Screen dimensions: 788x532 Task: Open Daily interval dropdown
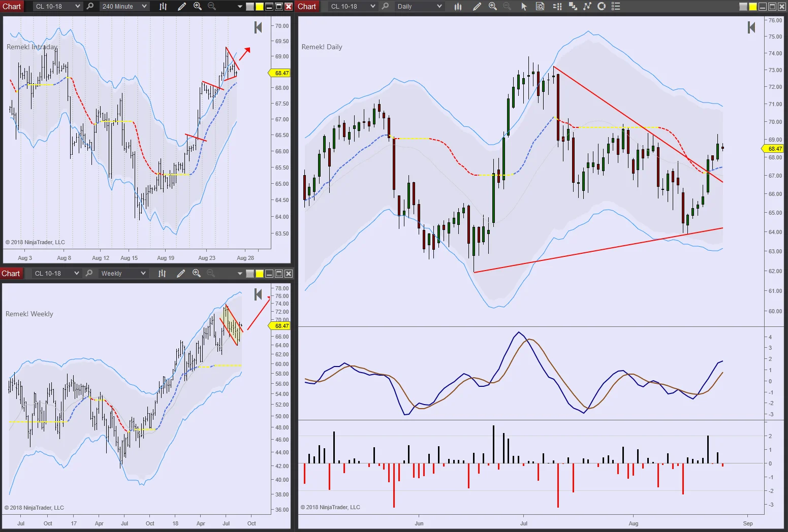tap(420, 7)
